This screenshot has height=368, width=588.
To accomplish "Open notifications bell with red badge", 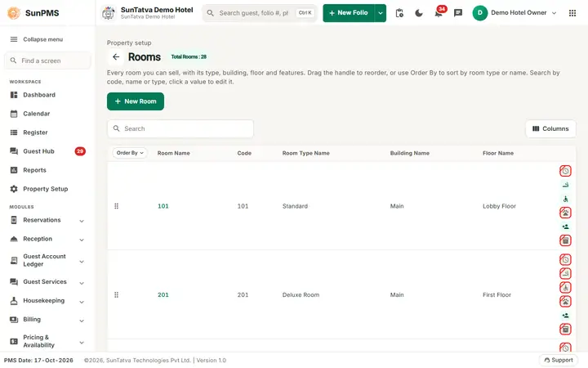I will click(x=439, y=12).
